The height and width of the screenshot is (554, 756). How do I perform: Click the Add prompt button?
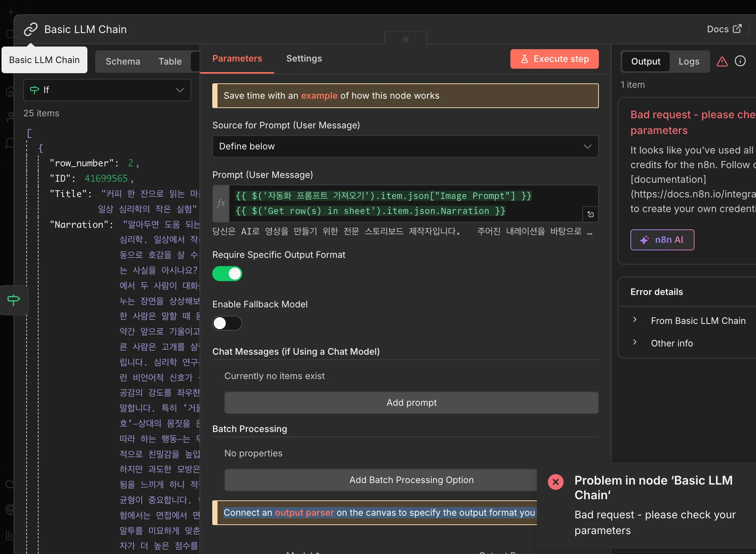click(411, 403)
